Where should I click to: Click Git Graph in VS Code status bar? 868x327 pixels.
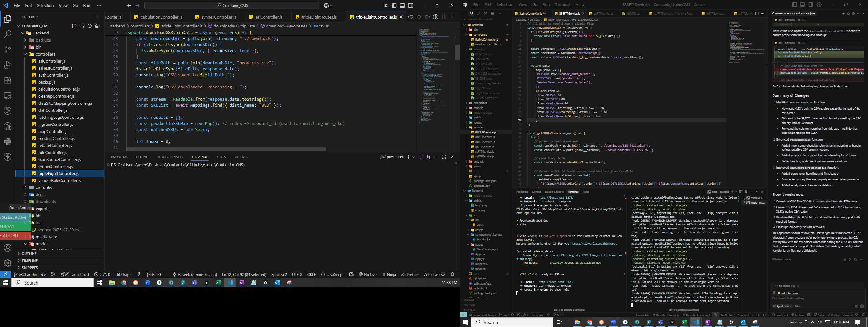123,274
